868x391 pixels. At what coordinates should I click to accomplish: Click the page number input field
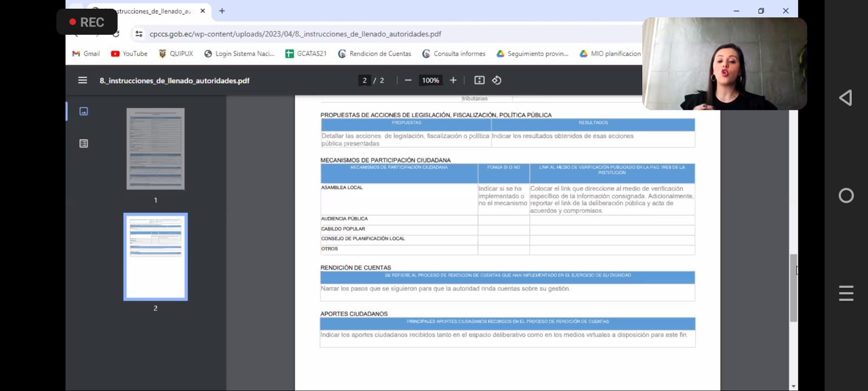pyautogui.click(x=365, y=80)
